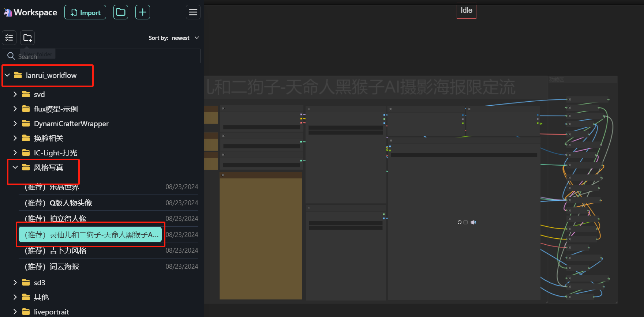The height and width of the screenshot is (317, 644).
Task: Open the (推荐) 词云海报 workflow
Action: [108, 267]
